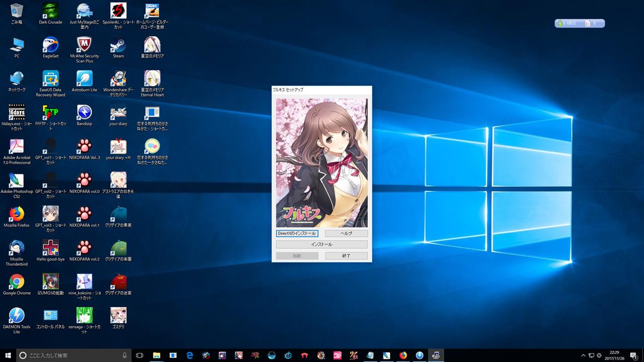
Task: Select the GPT_vol1 shortcut icon
Action: coord(51,152)
